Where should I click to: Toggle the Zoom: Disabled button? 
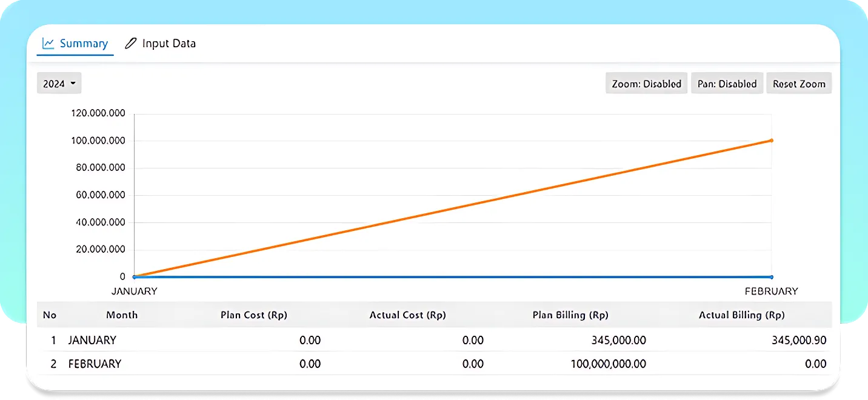coord(646,84)
